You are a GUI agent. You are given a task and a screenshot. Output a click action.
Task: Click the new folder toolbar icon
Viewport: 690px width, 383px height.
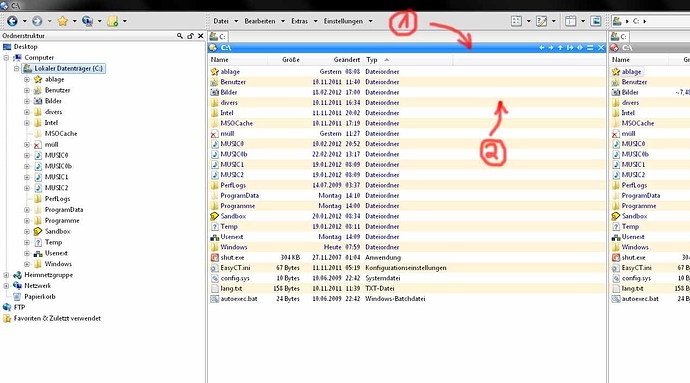pyautogui.click(x=113, y=21)
